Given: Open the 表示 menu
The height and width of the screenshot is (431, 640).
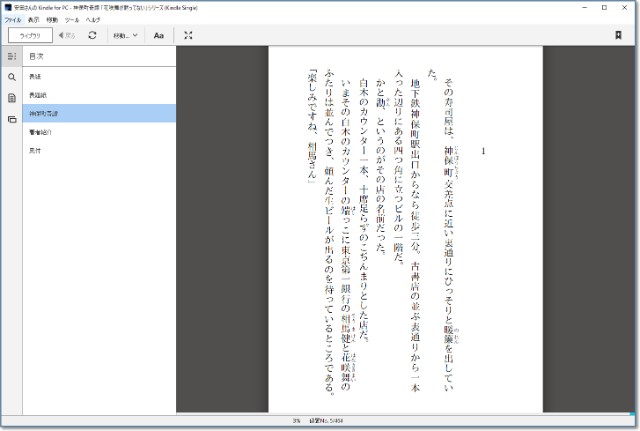Looking at the screenshot, I should click(x=34, y=19).
